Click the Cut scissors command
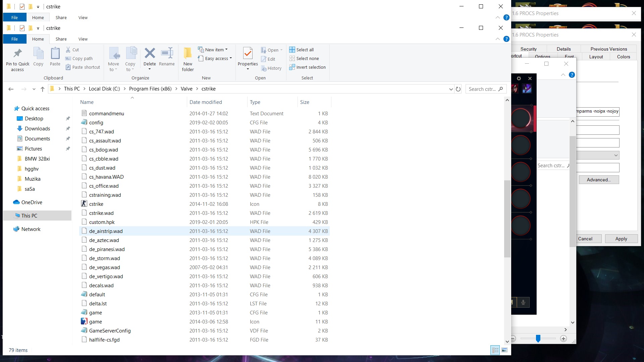This screenshot has height=362, width=644. 72,50
